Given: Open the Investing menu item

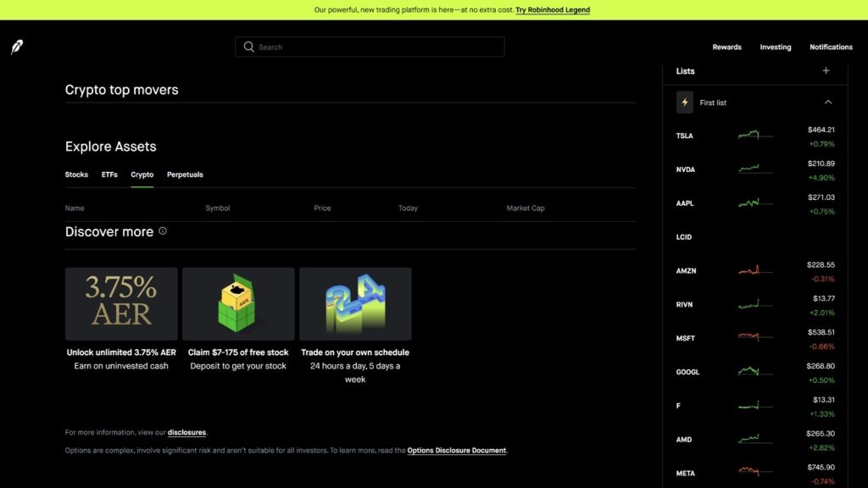Looking at the screenshot, I should point(775,47).
